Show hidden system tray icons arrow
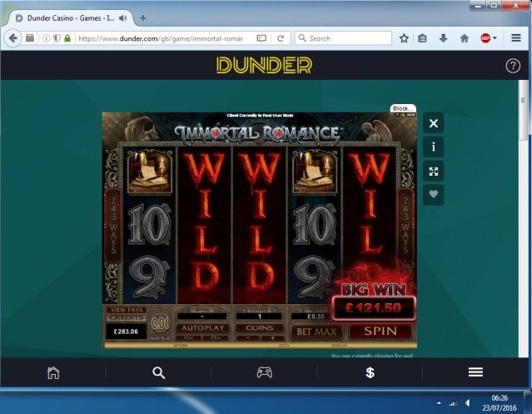 click(x=439, y=403)
